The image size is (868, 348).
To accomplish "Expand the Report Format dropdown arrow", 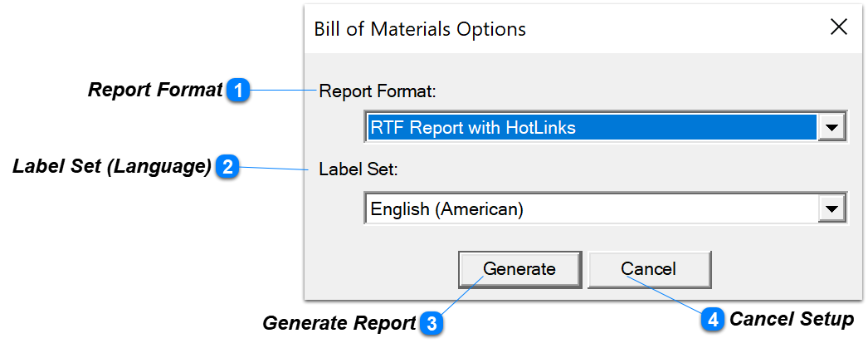I will point(832,128).
